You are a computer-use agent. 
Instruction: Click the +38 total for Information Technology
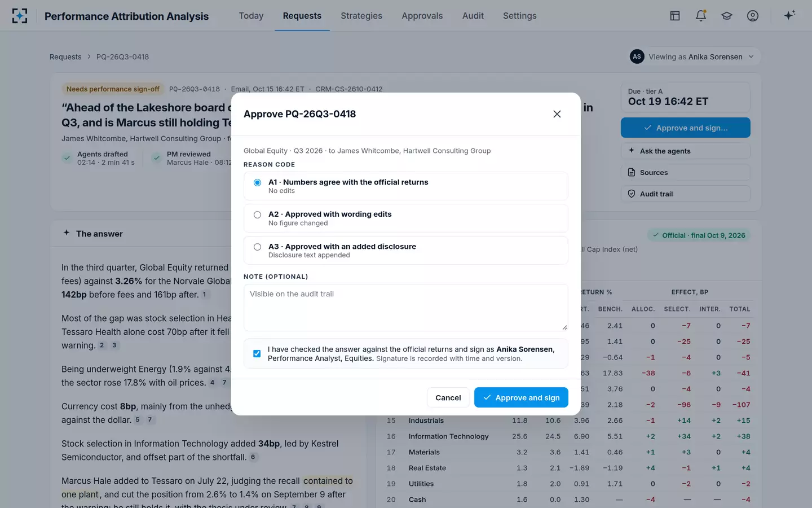click(x=743, y=436)
